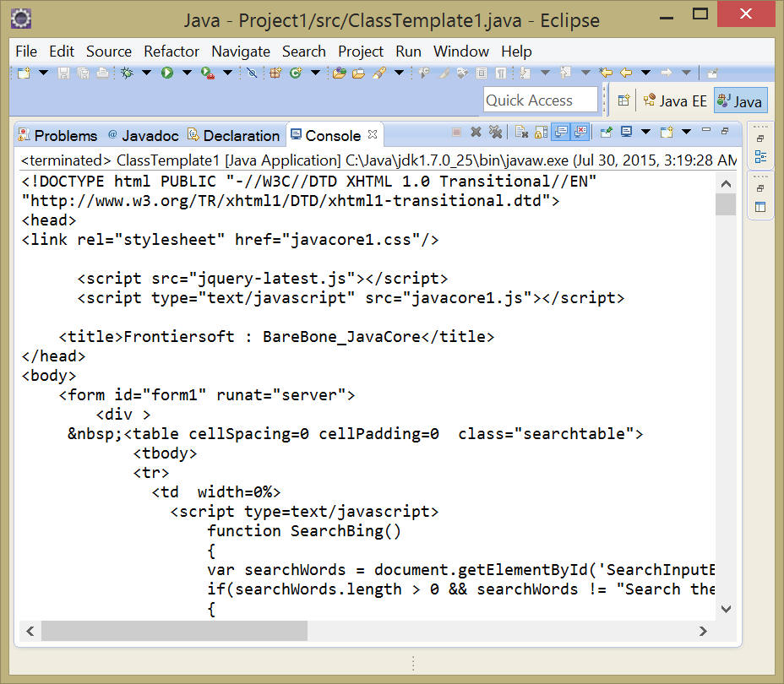784x684 pixels.
Task: Maximize the Console view panel
Action: 725,131
